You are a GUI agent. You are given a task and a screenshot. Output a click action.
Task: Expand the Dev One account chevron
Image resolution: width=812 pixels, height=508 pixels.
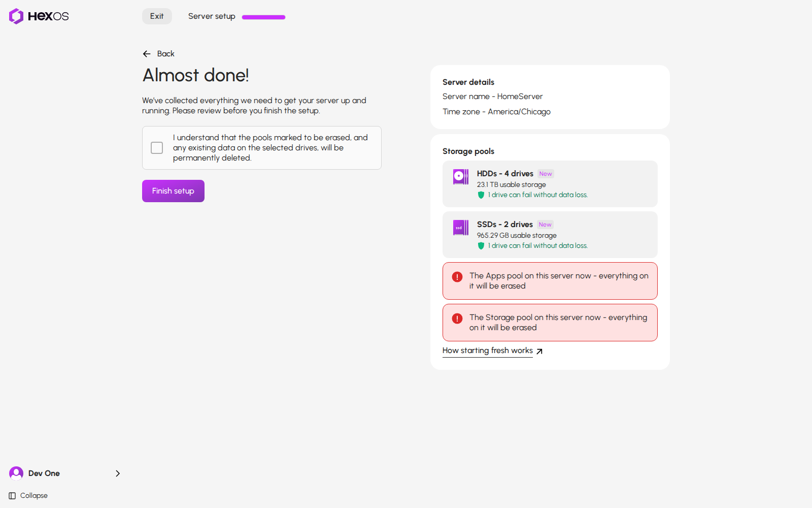(118, 473)
